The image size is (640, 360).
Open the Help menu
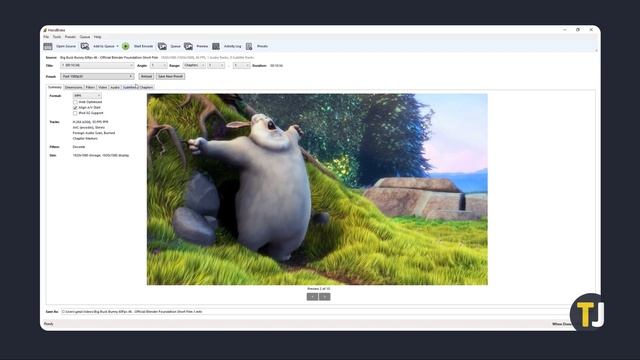98,37
